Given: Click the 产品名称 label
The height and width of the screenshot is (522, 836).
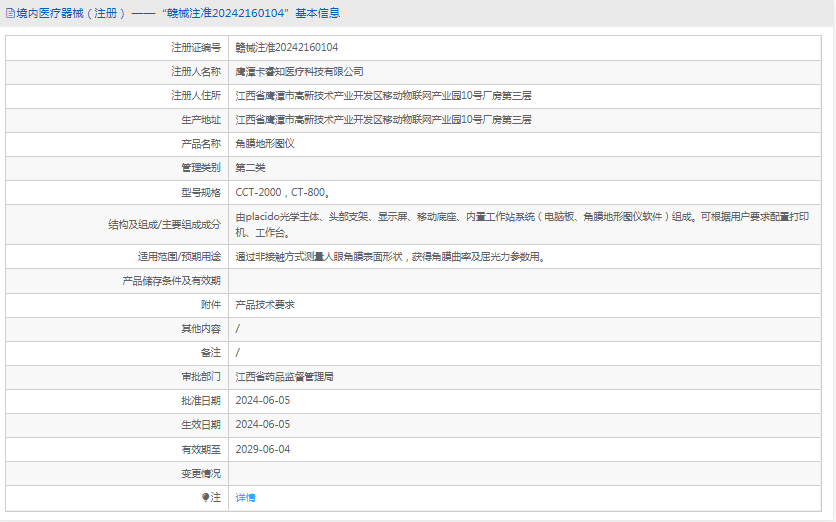Looking at the screenshot, I should pyautogui.click(x=200, y=143).
